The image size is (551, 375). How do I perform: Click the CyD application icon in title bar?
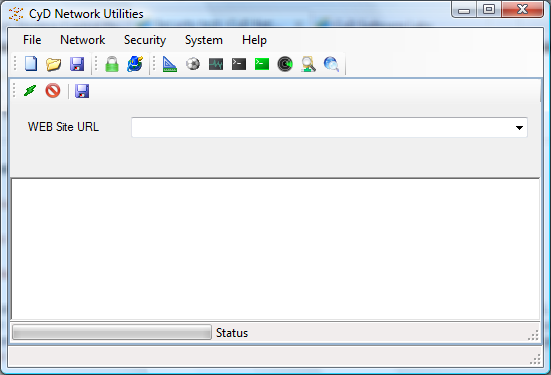point(16,14)
